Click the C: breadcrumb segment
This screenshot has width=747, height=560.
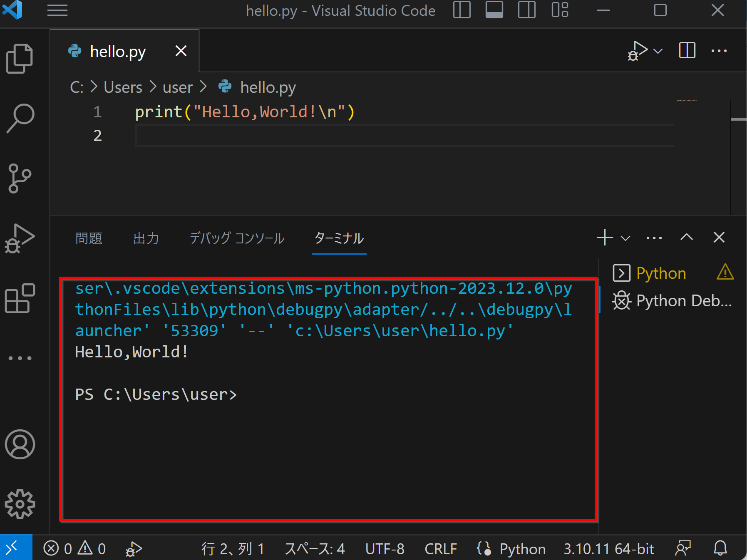(77, 87)
